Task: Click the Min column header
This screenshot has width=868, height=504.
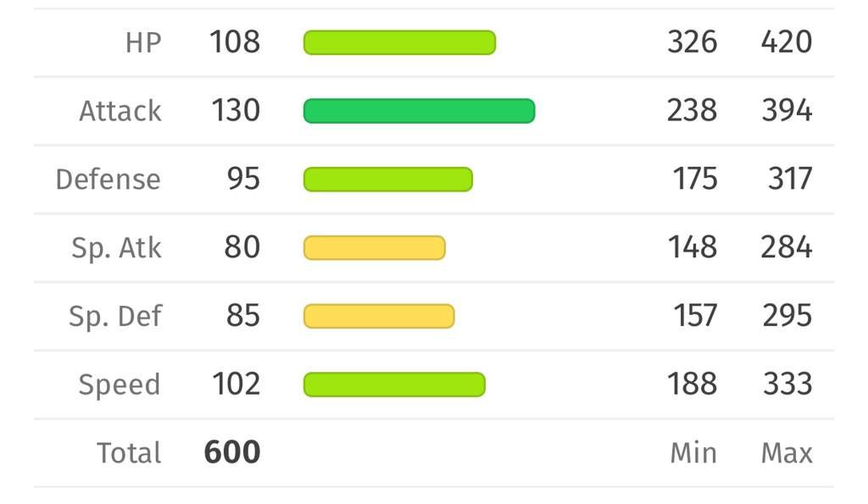Action: (x=693, y=453)
